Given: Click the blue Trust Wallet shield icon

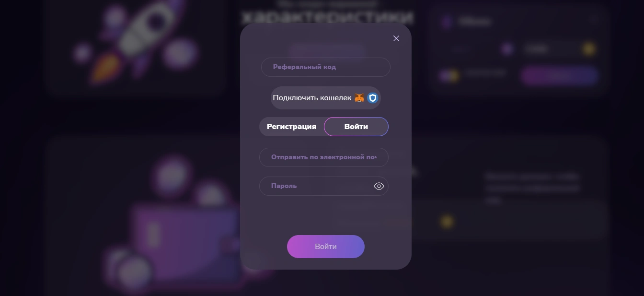Looking at the screenshot, I should [373, 98].
